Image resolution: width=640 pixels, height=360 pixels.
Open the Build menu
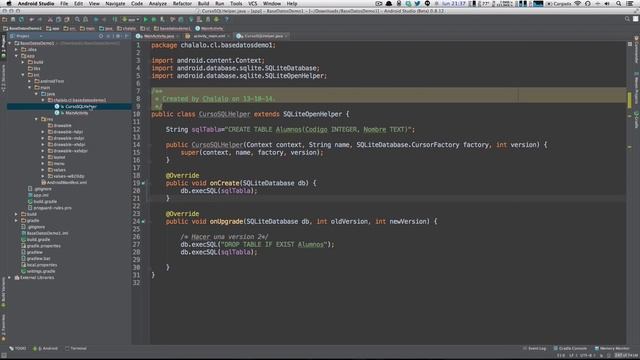point(203,4)
